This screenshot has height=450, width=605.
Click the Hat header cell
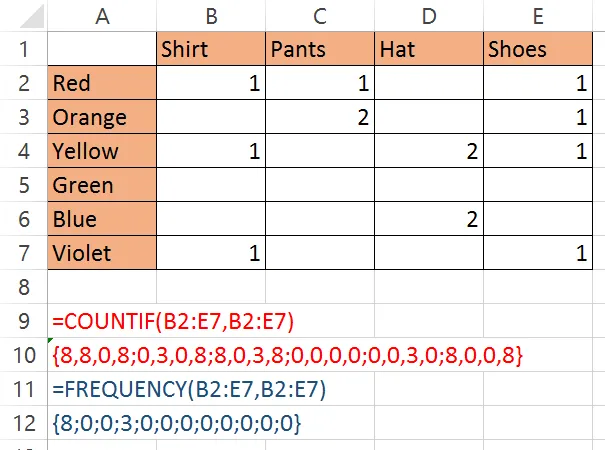(429, 49)
